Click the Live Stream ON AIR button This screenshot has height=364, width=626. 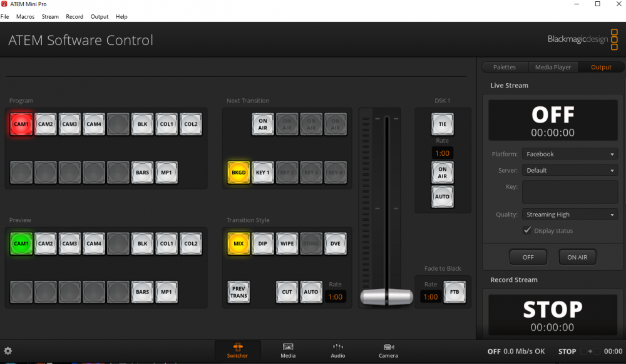[x=577, y=257]
